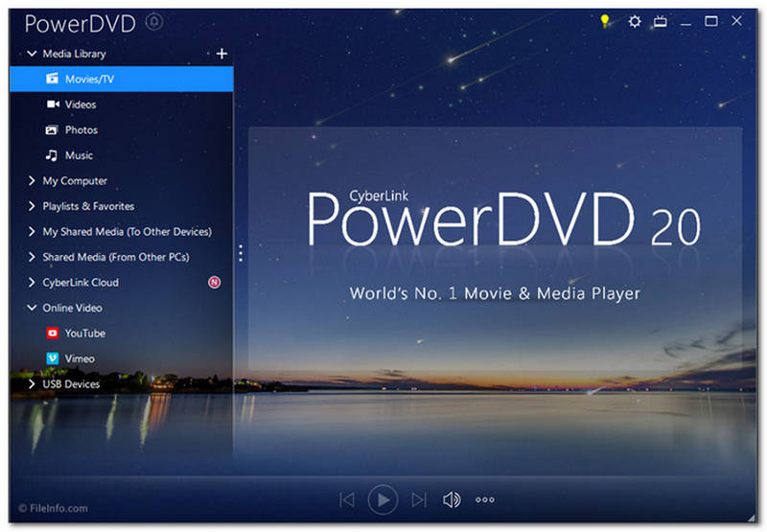Image resolution: width=767 pixels, height=532 pixels.
Task: Expand USB Devices node
Action: tap(32, 383)
